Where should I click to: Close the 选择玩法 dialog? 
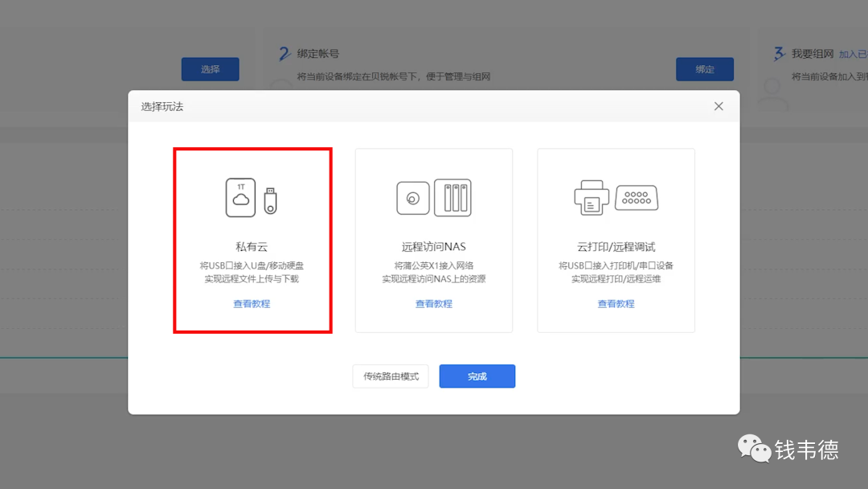coord(719,106)
